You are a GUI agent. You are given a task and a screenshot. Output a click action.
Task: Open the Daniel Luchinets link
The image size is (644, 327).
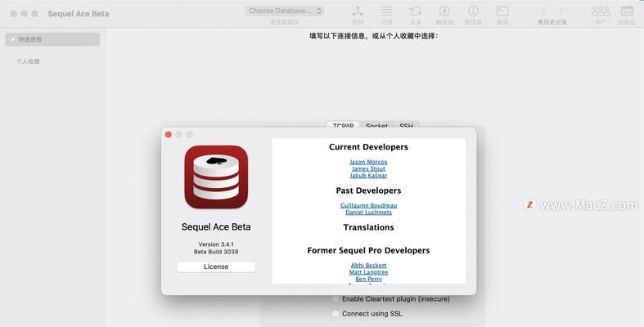coord(368,213)
